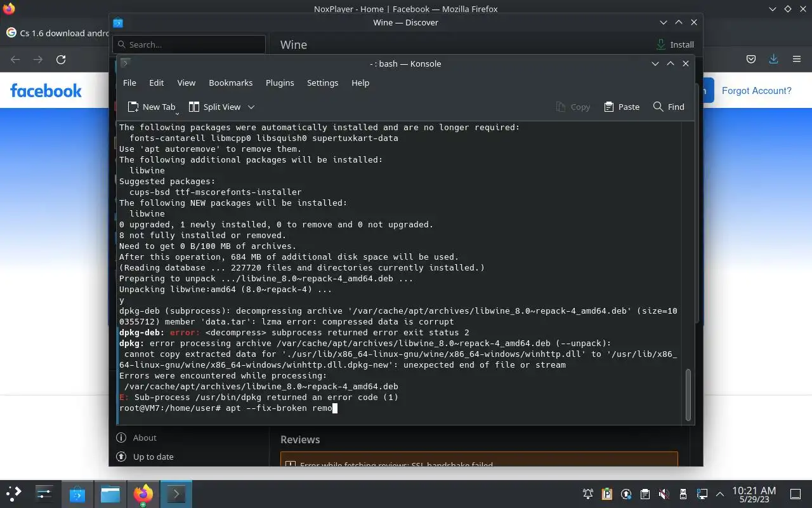812x508 pixels.
Task: Open the Bookmarks menu in Konsole
Action: pos(230,83)
